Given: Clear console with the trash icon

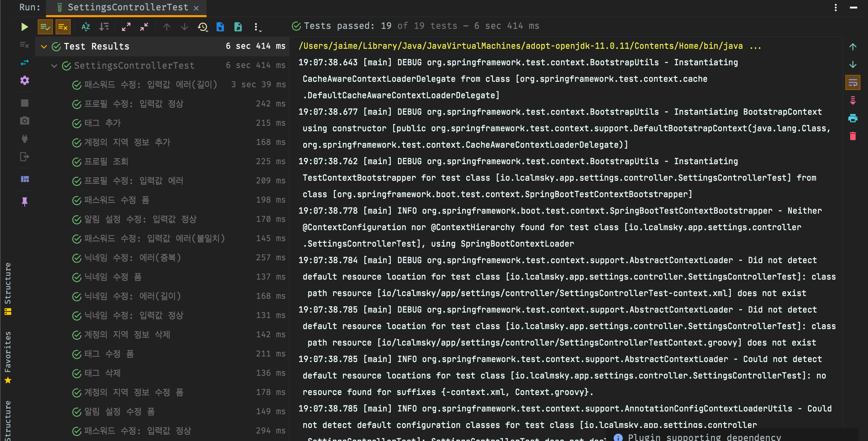Looking at the screenshot, I should click(x=853, y=136).
